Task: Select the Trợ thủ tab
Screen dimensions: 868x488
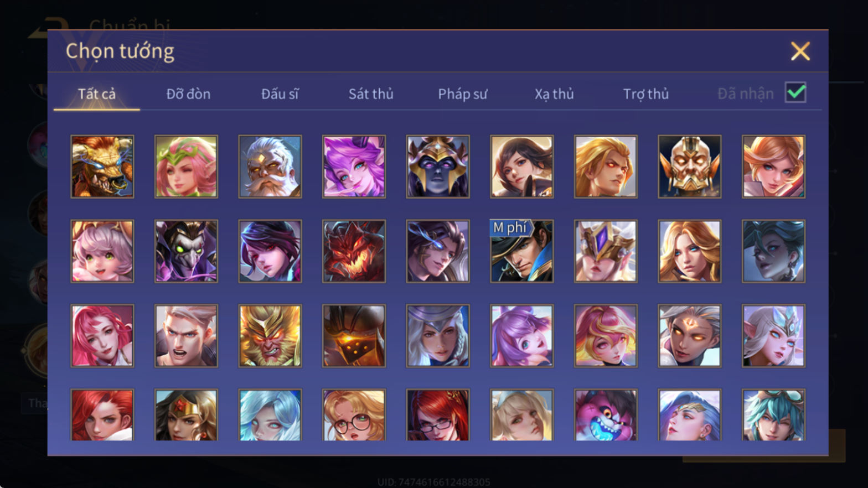Action: coord(646,94)
